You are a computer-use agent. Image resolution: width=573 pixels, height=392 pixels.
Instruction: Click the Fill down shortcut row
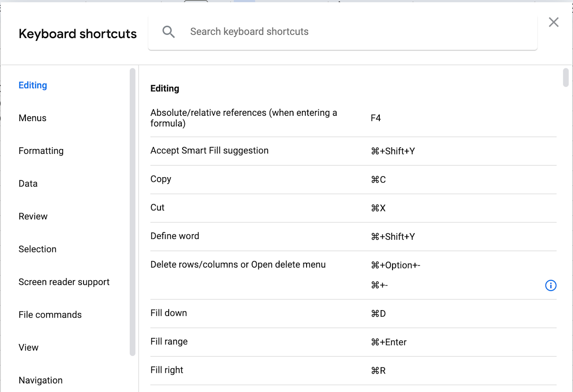pos(353,313)
